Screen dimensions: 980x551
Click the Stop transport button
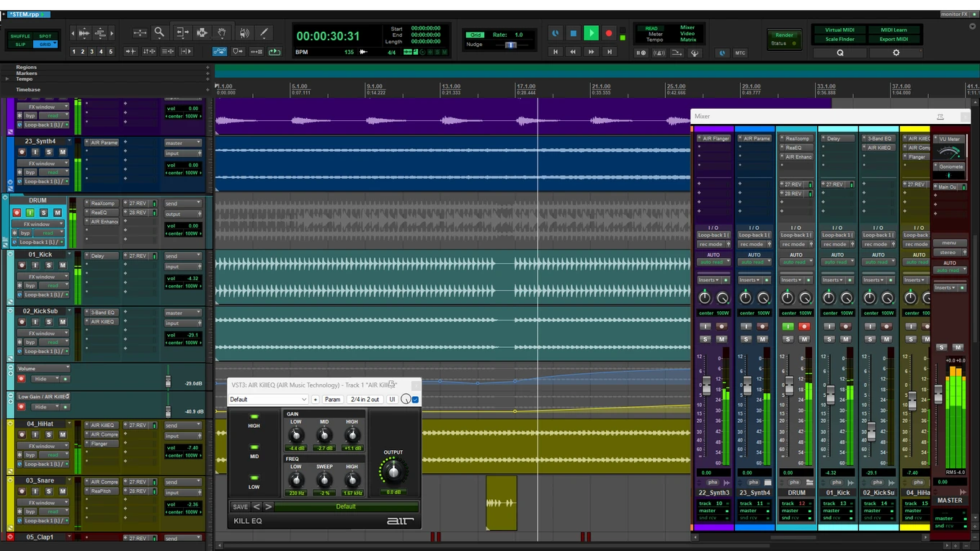(573, 33)
